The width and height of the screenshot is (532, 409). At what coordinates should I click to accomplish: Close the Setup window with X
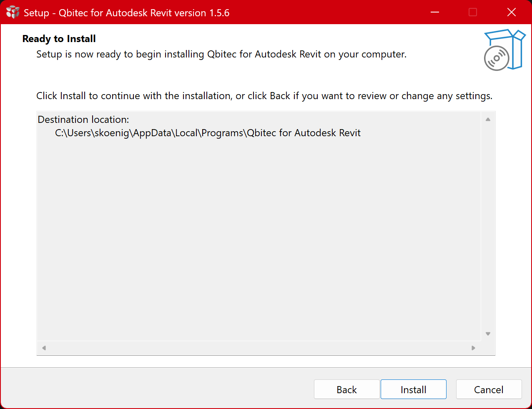coord(512,12)
